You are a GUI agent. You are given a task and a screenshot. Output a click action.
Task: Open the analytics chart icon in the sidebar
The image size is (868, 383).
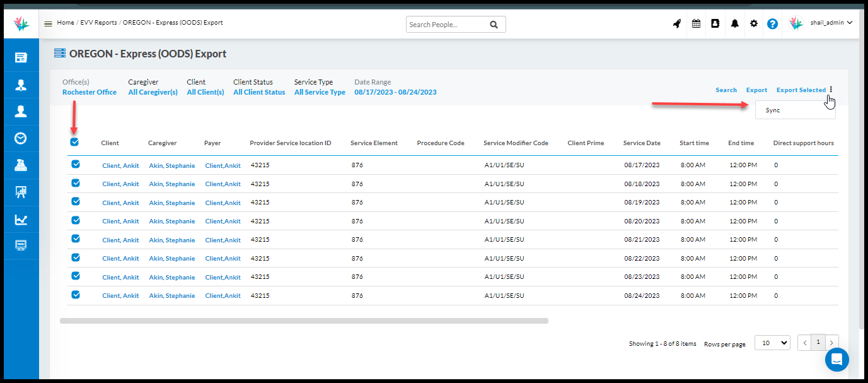(x=21, y=220)
